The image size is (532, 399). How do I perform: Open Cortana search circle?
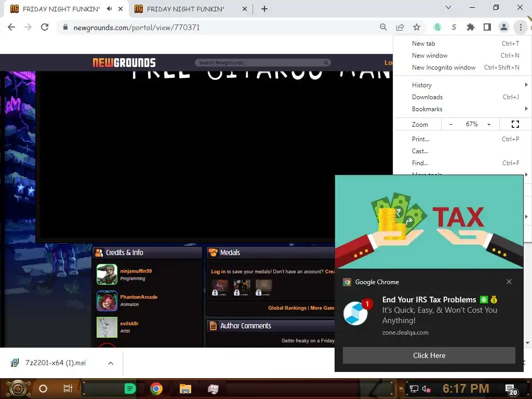click(x=43, y=389)
